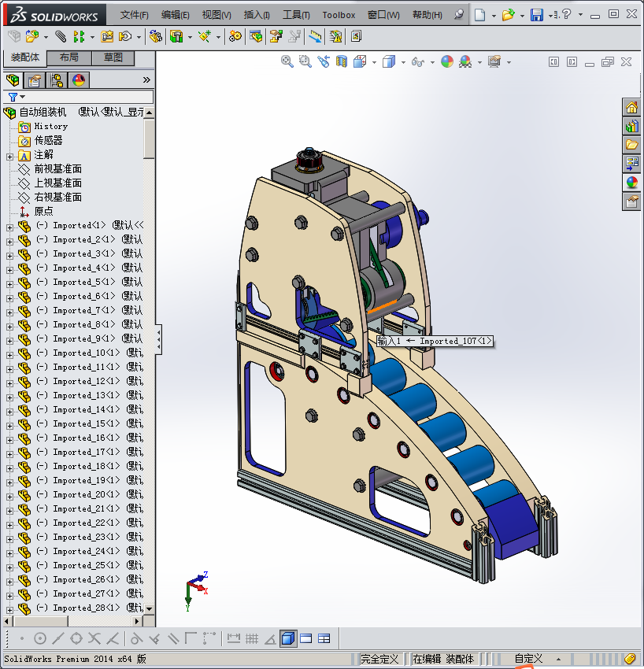Click the Reference Geometry icon
Viewport: 644px width, 669px height.
click(x=205, y=37)
